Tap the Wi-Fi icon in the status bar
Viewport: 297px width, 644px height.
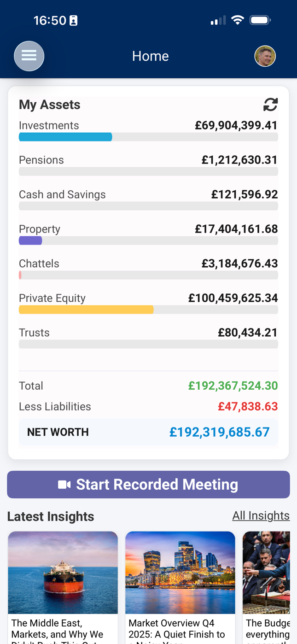pyautogui.click(x=237, y=20)
